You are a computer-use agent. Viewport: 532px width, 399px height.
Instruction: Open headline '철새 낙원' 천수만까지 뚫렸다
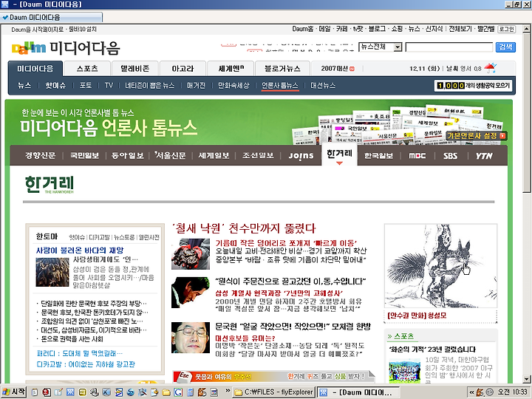coord(244,228)
